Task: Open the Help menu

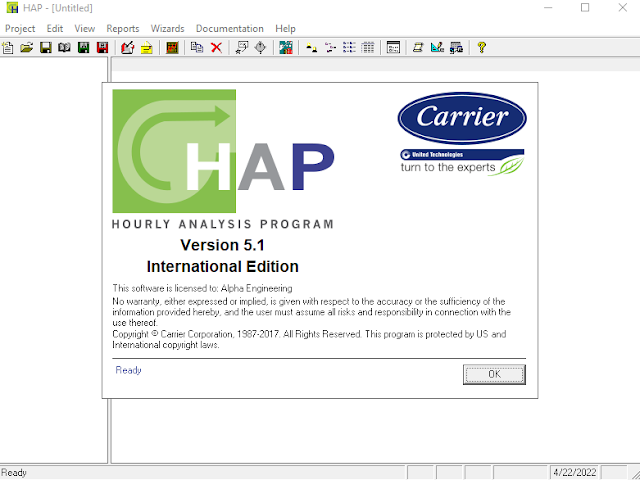Action: click(285, 29)
